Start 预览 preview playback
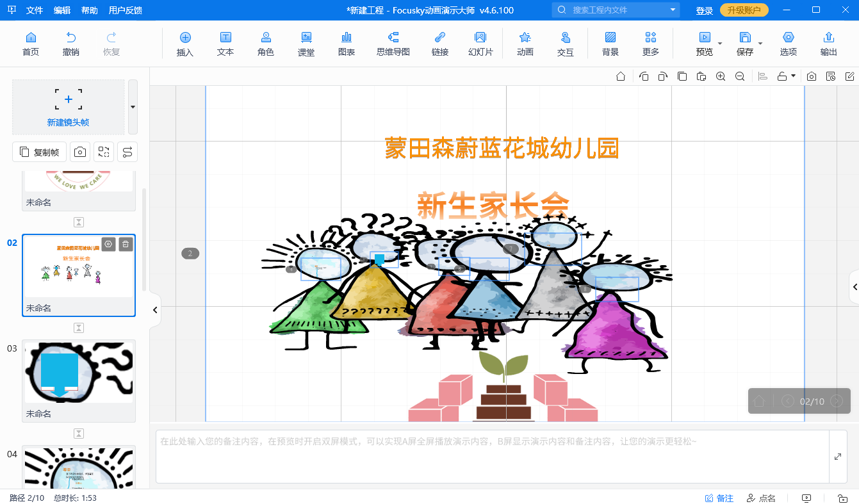This screenshot has height=504, width=859. click(704, 44)
